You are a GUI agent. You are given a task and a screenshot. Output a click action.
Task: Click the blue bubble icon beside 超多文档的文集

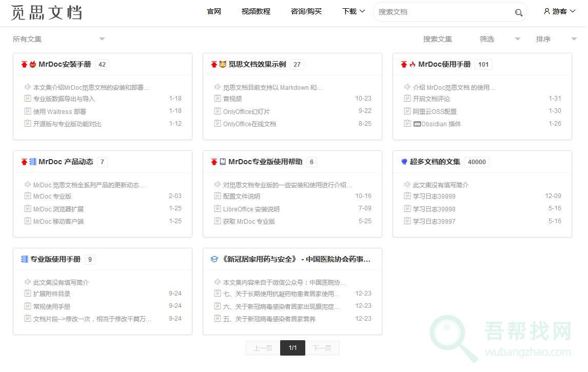(404, 162)
